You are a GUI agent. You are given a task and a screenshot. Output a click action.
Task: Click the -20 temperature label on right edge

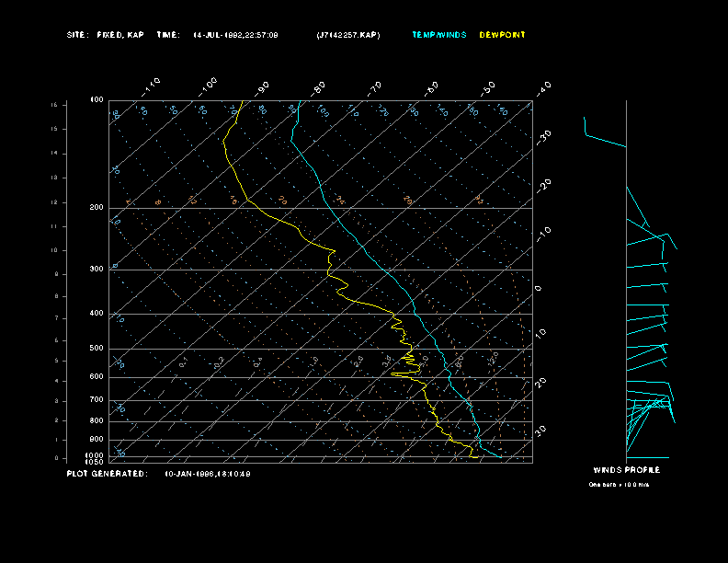[x=543, y=186]
